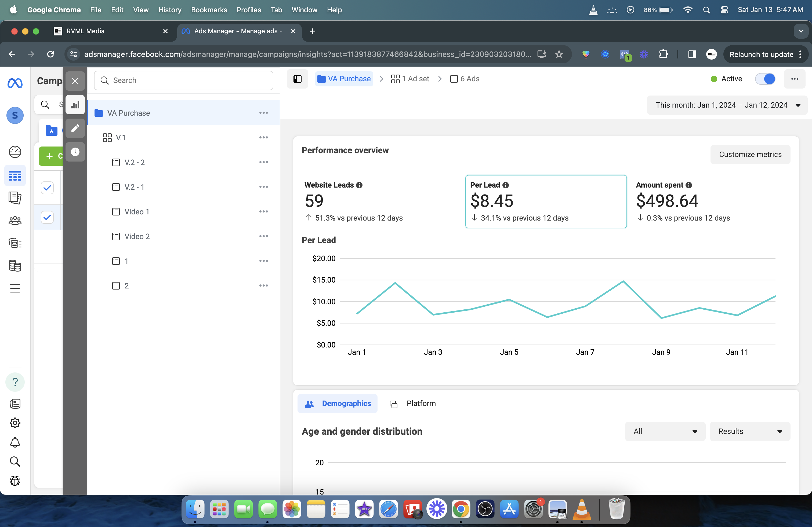Viewport: 812px width, 527px height.
Task: Toggle the campaign Active switch
Action: pos(765,79)
